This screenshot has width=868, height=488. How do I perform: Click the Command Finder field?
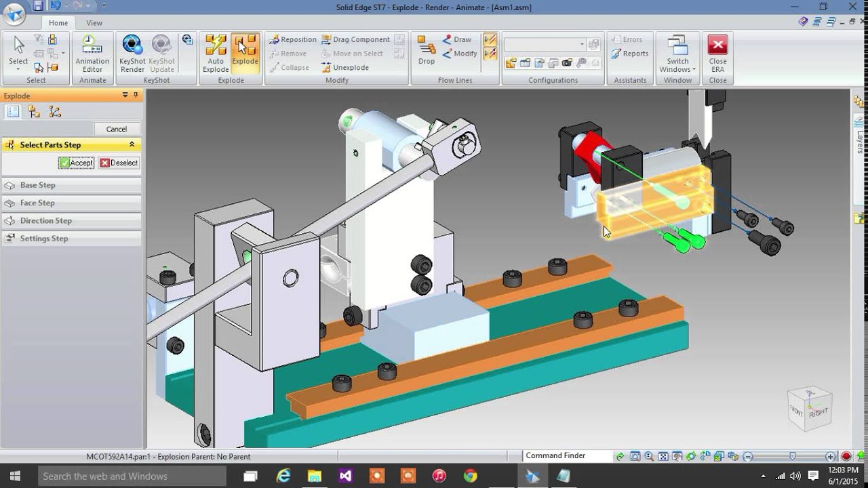pyautogui.click(x=566, y=455)
